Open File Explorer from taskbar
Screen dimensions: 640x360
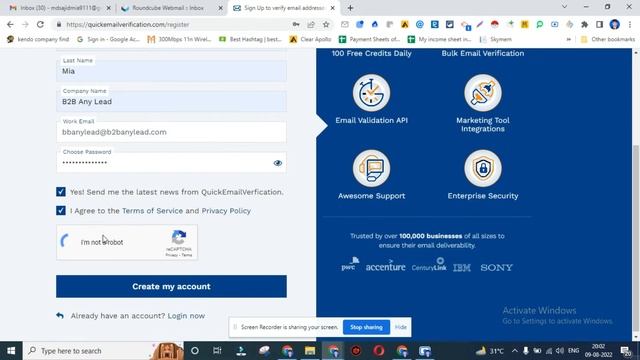coord(310,351)
